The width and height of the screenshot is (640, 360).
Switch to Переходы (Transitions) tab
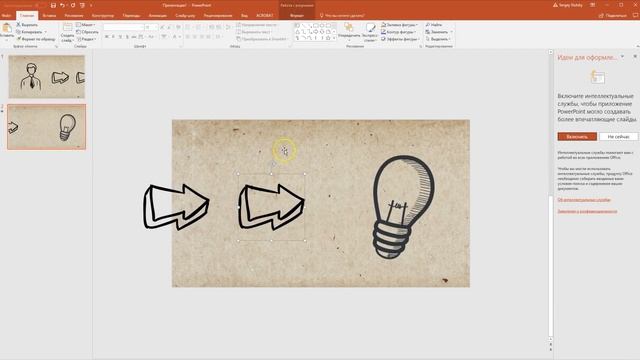(x=131, y=16)
